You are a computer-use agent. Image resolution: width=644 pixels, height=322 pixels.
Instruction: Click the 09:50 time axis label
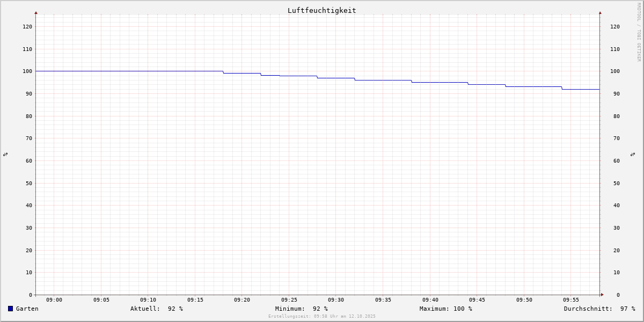(x=524, y=300)
